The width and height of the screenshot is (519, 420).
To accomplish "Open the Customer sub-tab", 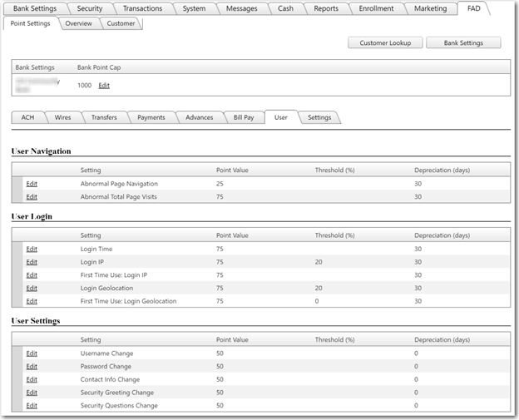I will (121, 23).
